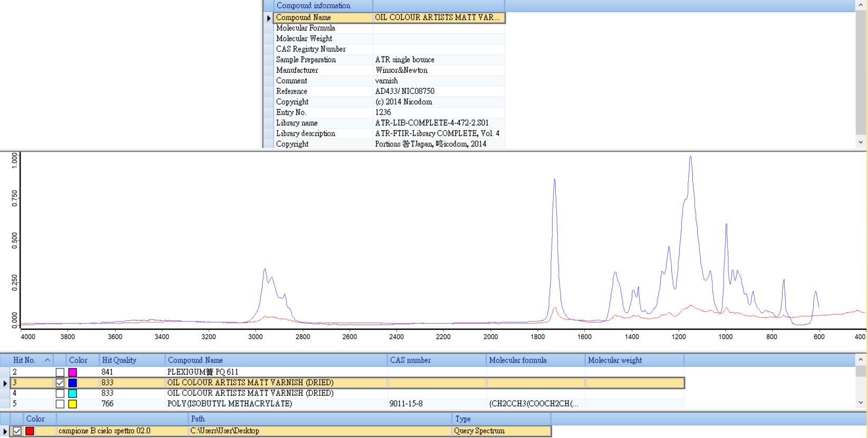Click hit quality value 766
The image size is (868, 438).
point(107,404)
